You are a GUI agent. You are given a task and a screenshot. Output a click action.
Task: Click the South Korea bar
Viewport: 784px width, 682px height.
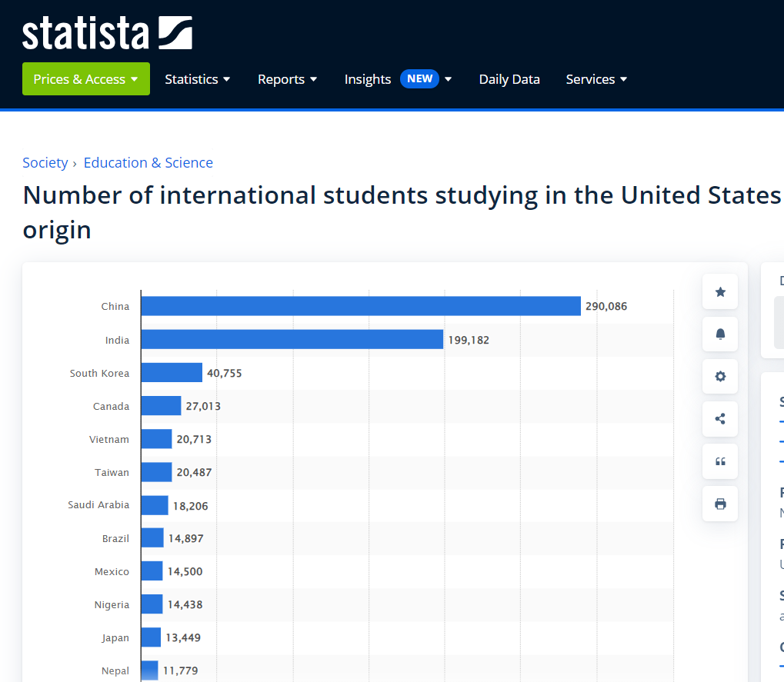pos(172,373)
